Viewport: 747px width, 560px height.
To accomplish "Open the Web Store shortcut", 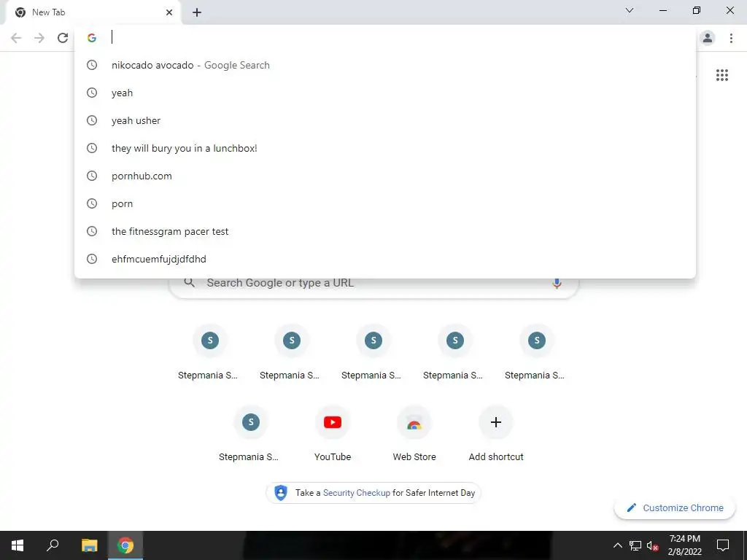I will (414, 435).
